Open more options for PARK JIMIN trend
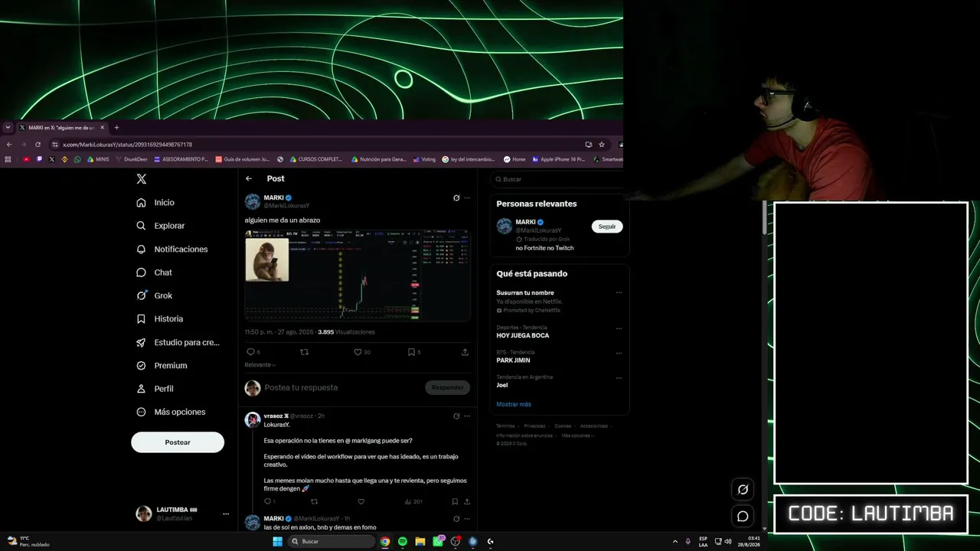Image resolution: width=980 pixels, height=551 pixels. click(x=619, y=353)
